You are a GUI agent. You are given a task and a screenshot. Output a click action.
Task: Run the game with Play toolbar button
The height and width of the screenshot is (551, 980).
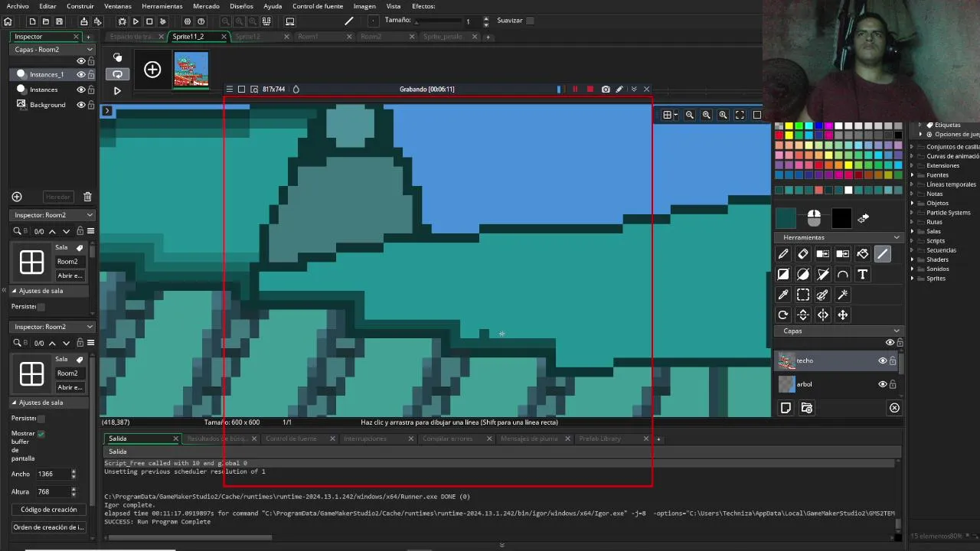coord(136,21)
